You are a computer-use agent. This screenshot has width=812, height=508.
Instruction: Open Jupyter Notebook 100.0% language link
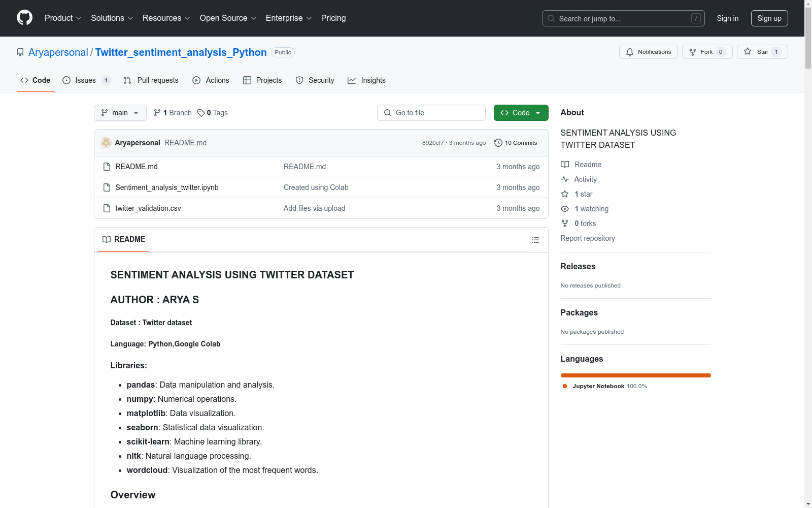coord(605,386)
